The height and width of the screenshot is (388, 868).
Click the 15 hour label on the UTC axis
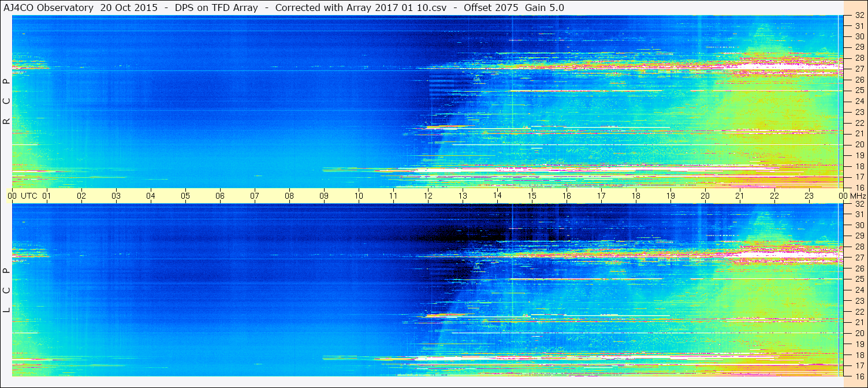(532, 196)
